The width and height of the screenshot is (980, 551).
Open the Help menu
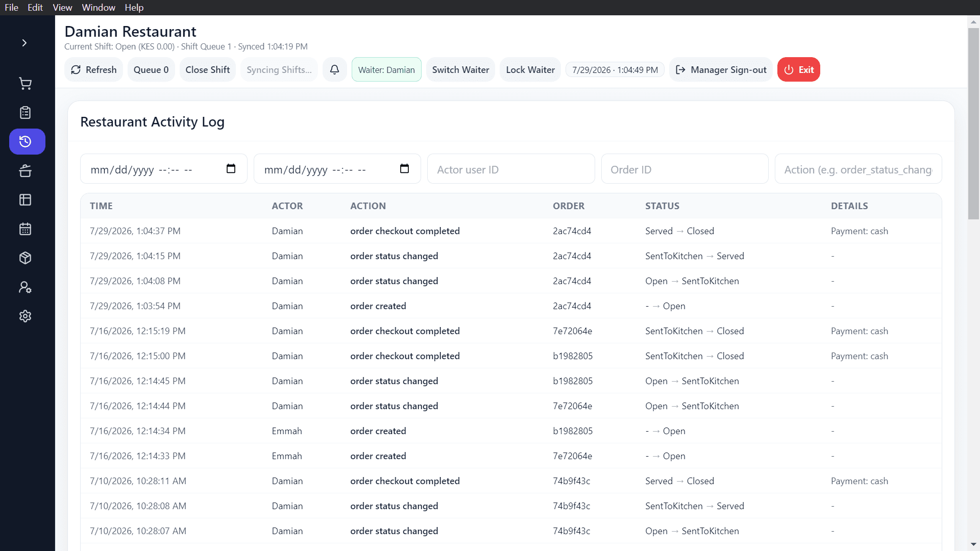134,8
